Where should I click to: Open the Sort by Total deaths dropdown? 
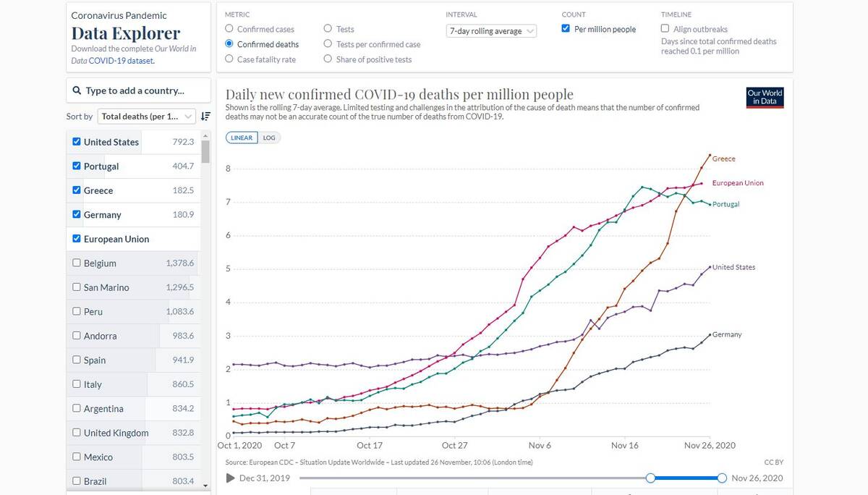[x=148, y=117]
